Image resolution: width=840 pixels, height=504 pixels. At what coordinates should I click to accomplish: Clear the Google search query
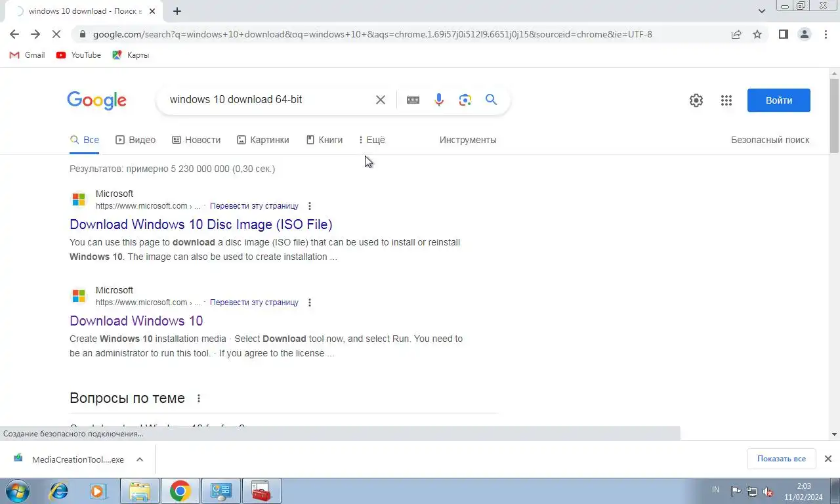click(x=381, y=100)
